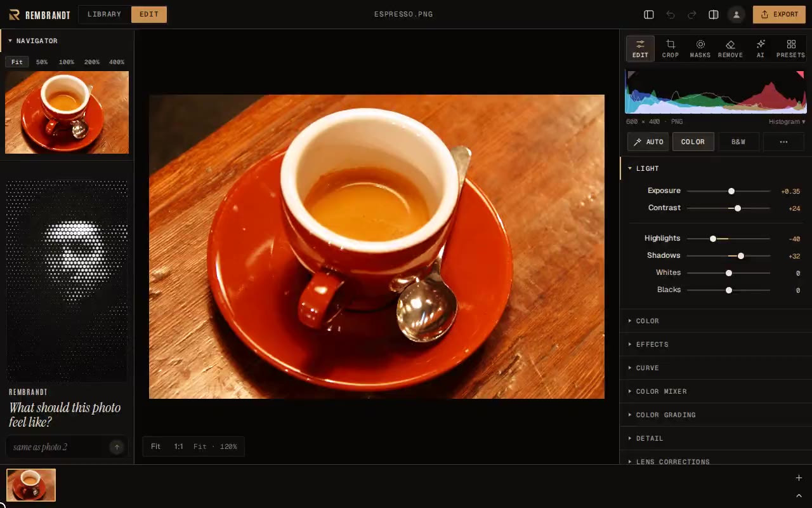
Task: Open the before/after split compare view
Action: [x=714, y=15]
